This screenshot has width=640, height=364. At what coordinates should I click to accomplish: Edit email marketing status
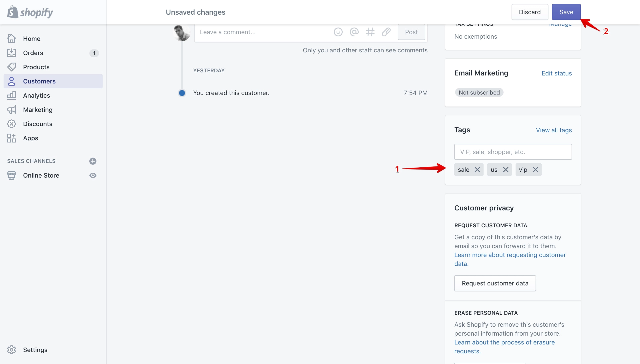pos(557,73)
